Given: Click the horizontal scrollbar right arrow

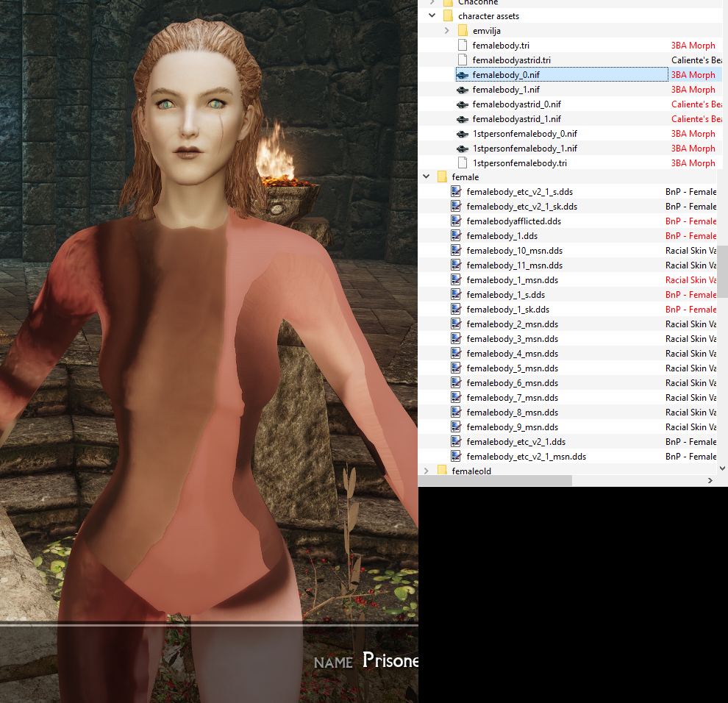Looking at the screenshot, I should tap(710, 481).
